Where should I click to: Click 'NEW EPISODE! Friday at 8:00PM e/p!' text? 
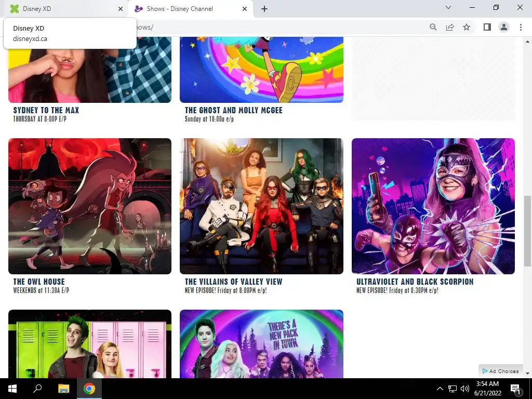coord(225,290)
